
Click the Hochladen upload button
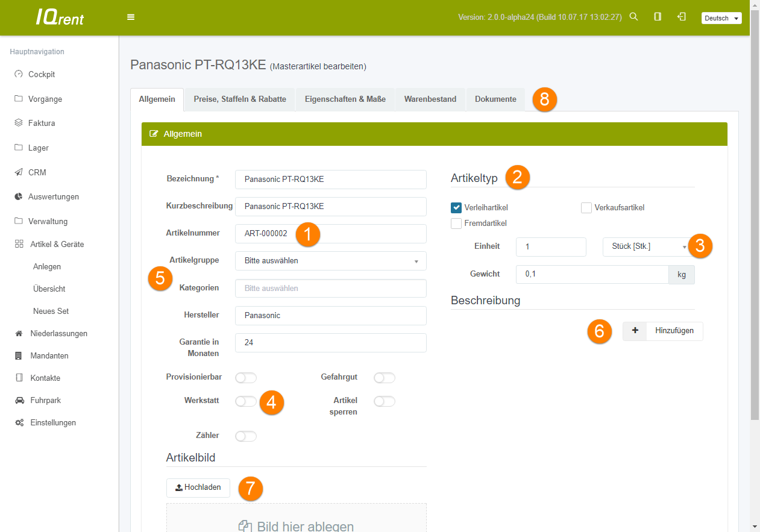(x=198, y=487)
